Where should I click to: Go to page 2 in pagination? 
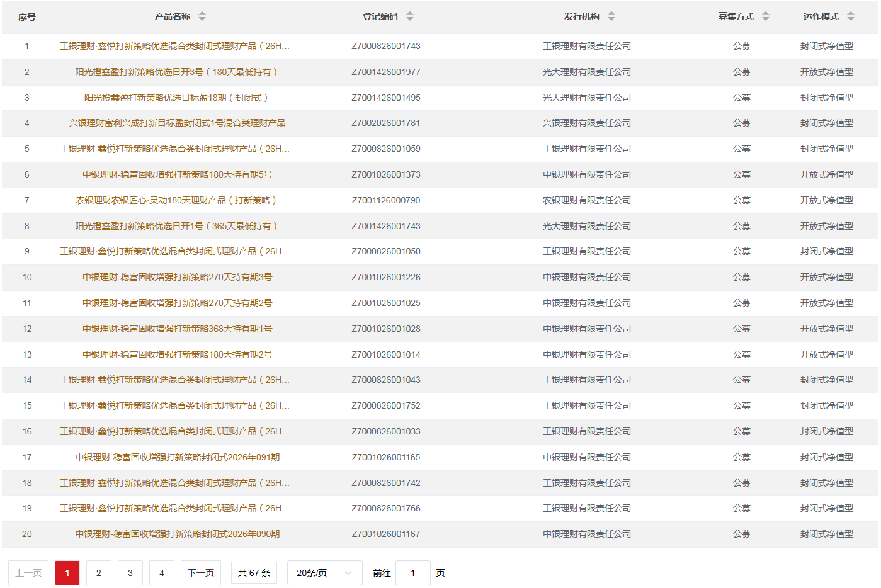[x=99, y=573]
